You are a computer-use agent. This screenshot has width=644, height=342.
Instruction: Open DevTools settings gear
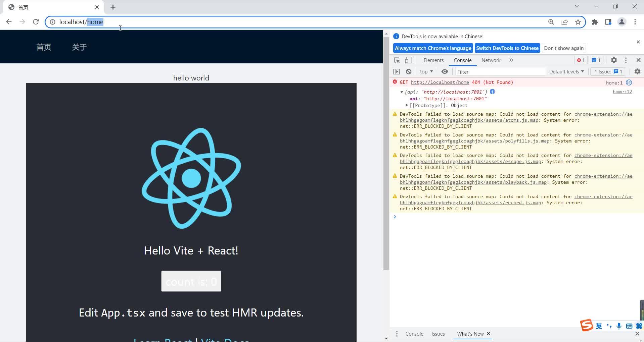click(614, 60)
